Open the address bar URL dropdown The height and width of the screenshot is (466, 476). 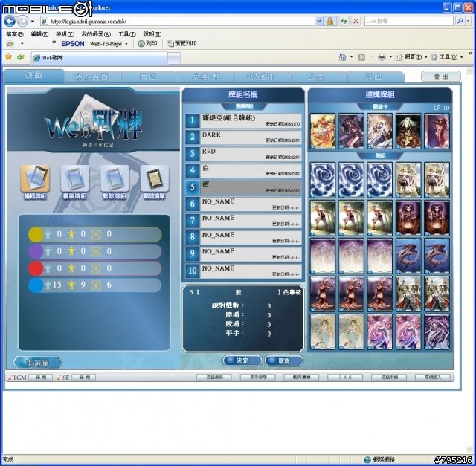pos(318,21)
